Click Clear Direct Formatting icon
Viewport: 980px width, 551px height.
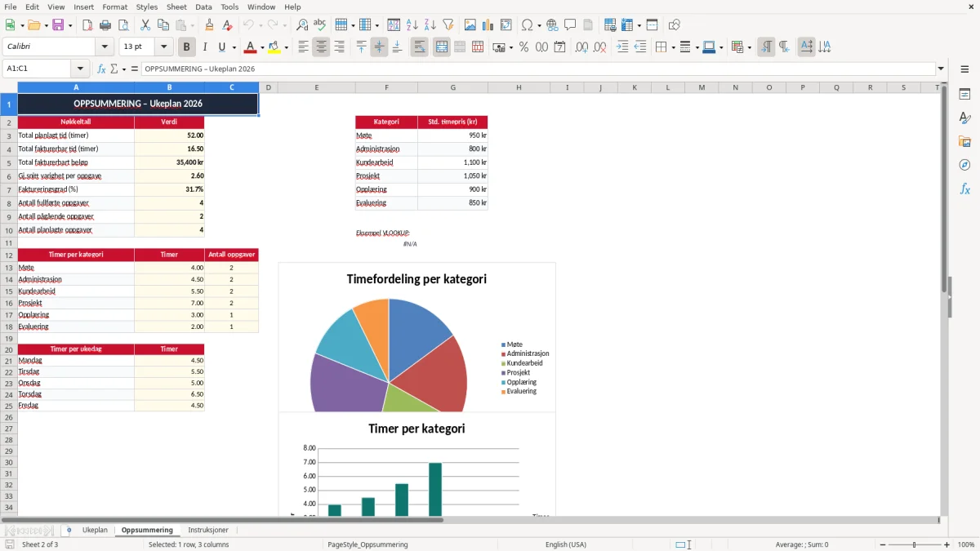pos(227,25)
